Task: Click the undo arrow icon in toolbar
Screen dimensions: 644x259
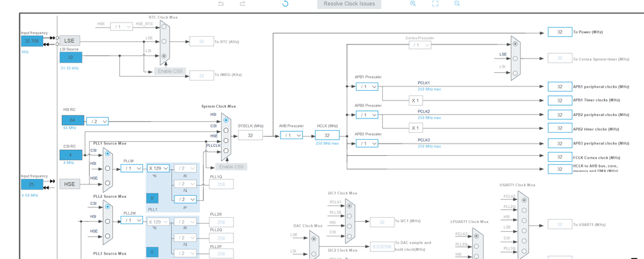Action: (220, 4)
